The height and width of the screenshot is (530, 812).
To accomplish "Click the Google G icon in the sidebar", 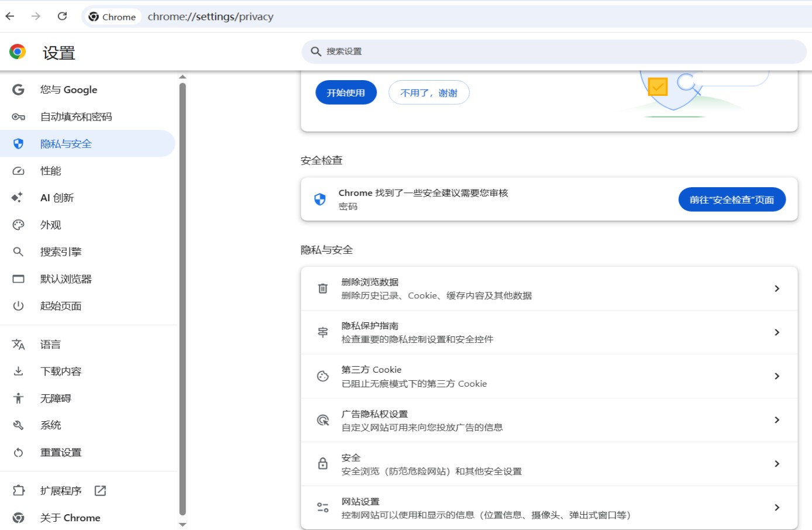I will (18, 90).
